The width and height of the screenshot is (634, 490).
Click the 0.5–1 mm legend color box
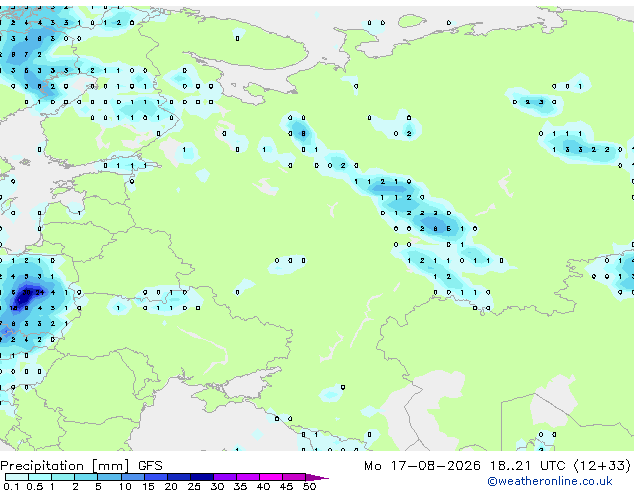40,477
